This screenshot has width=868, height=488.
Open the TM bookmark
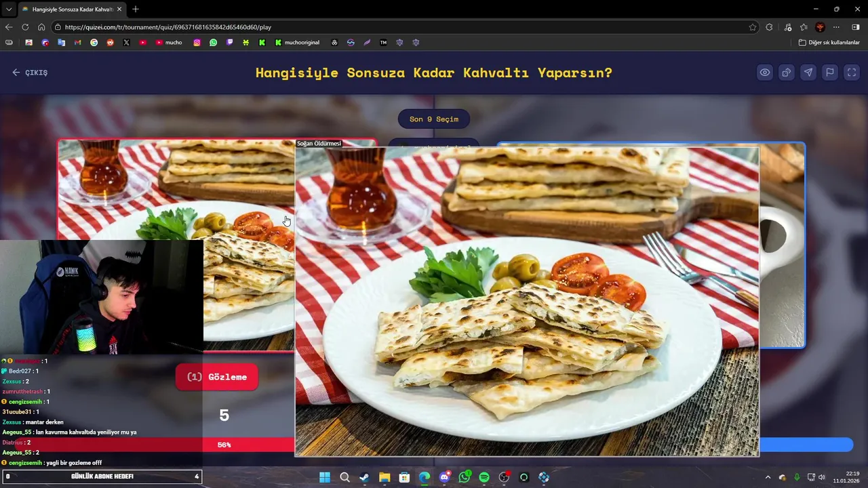[383, 42]
